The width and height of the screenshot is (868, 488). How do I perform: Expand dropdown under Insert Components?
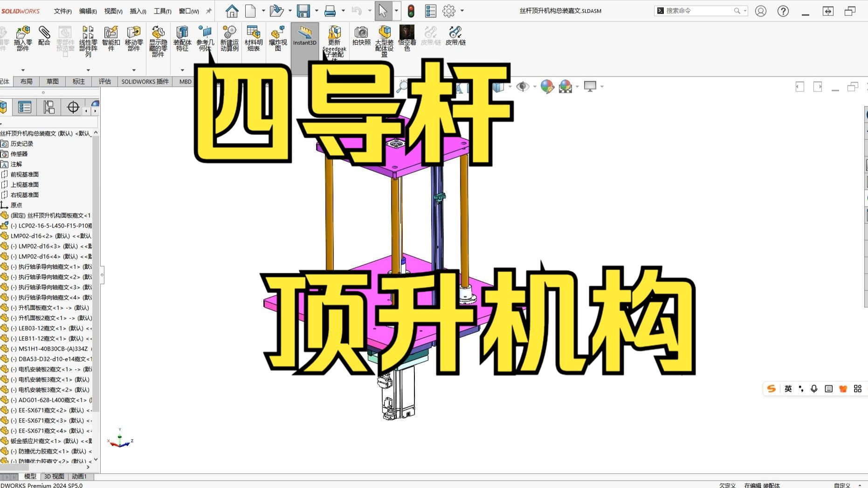point(23,70)
